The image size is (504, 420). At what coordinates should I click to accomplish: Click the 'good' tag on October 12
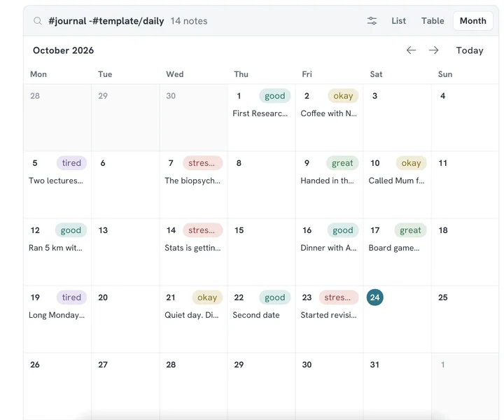click(x=71, y=230)
